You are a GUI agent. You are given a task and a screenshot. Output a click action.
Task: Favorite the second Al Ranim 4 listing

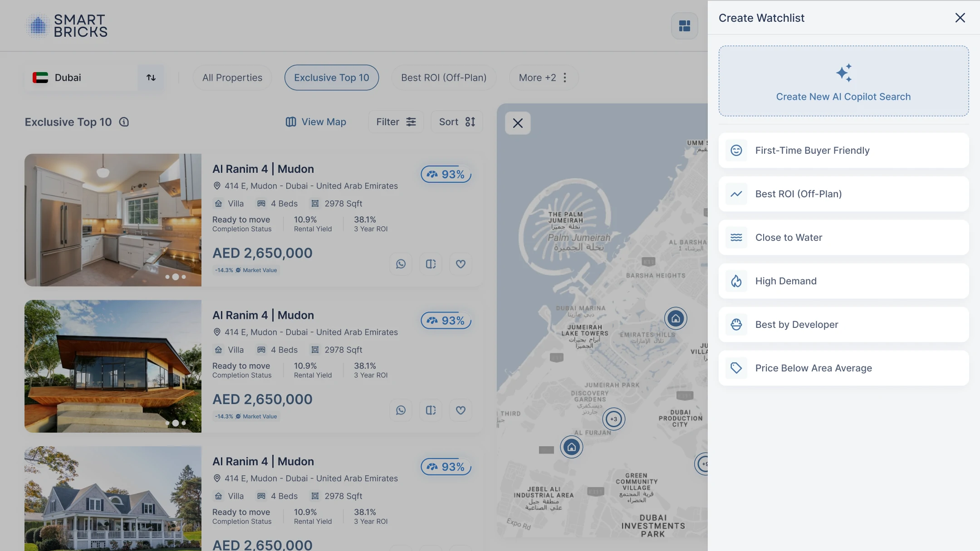coord(461,410)
